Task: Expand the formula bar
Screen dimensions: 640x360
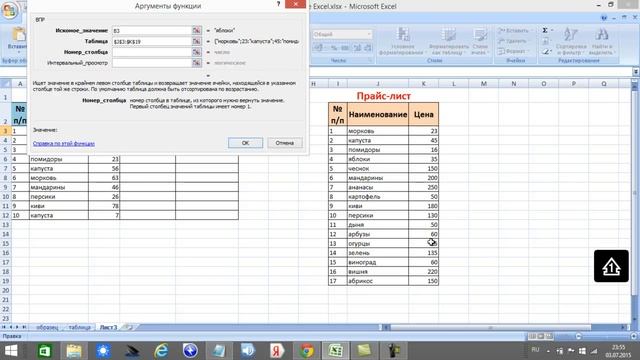Action: [636, 72]
